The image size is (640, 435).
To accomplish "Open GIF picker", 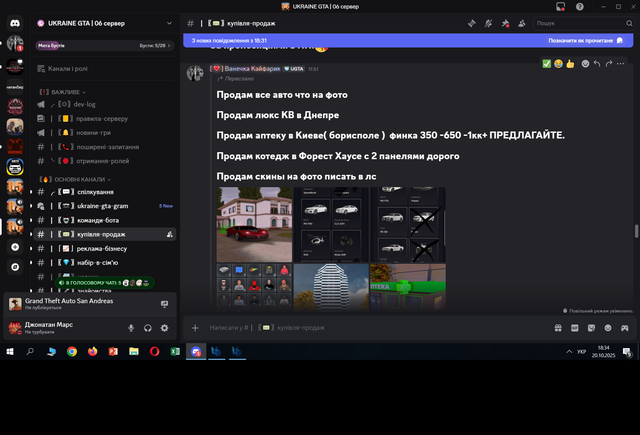I will click(x=575, y=328).
